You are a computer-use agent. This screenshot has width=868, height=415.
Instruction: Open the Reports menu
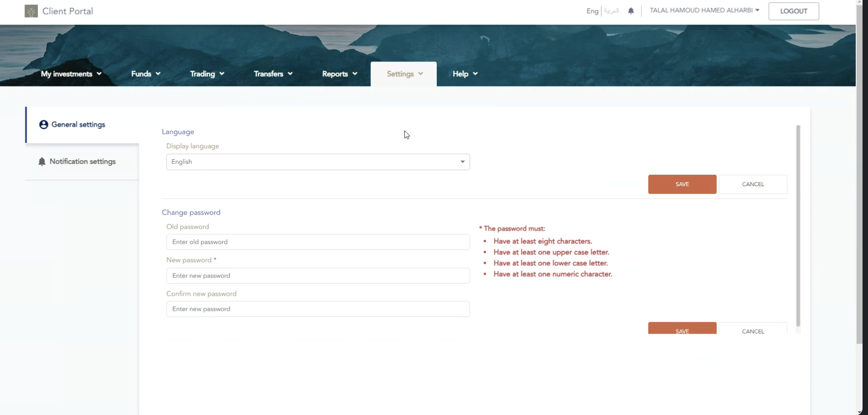pyautogui.click(x=339, y=74)
